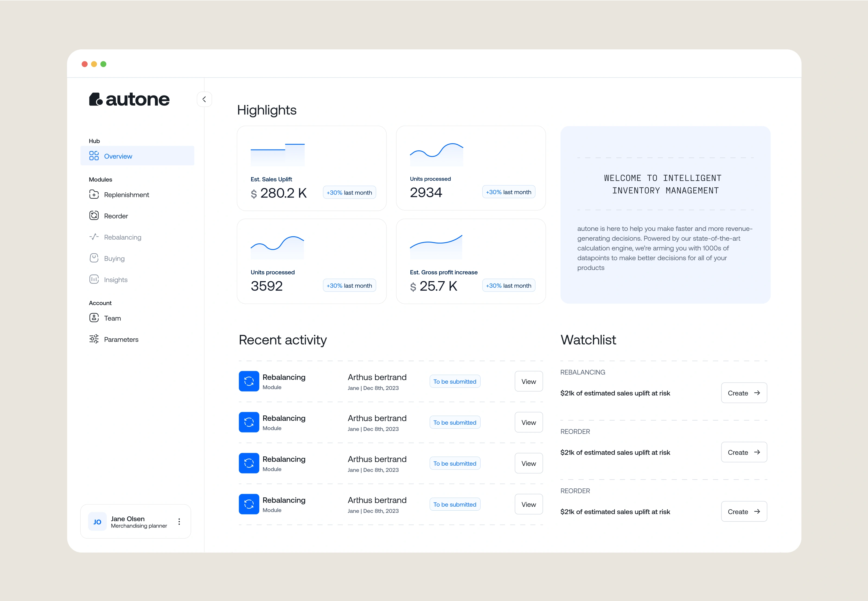Image resolution: width=868 pixels, height=601 pixels.
Task: Click the JO user avatar
Action: point(97,522)
